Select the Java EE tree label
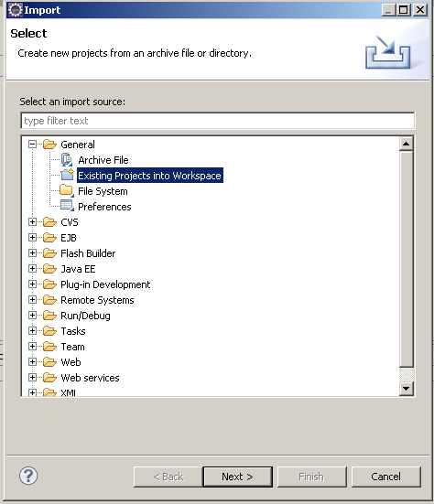 78,269
